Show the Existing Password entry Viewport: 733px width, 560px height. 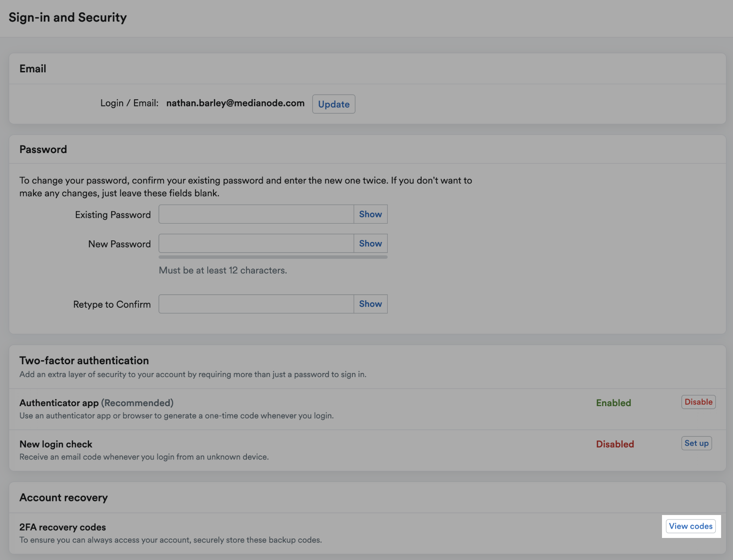click(370, 214)
